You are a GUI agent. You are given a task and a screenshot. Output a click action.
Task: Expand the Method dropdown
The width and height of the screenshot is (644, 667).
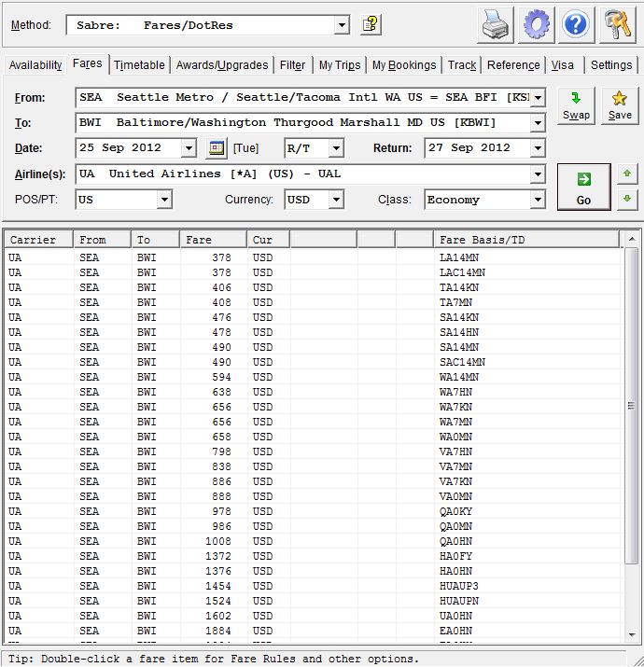(341, 25)
